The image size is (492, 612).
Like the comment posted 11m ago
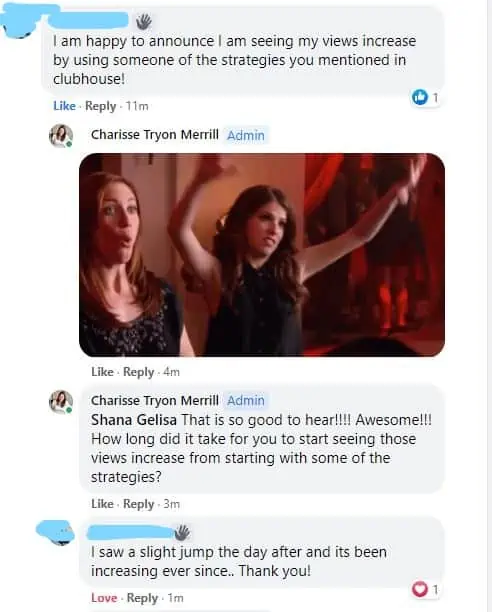(64, 106)
